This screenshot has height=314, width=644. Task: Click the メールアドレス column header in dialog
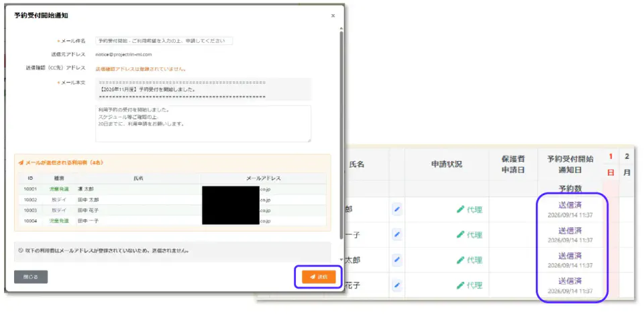coord(263,178)
